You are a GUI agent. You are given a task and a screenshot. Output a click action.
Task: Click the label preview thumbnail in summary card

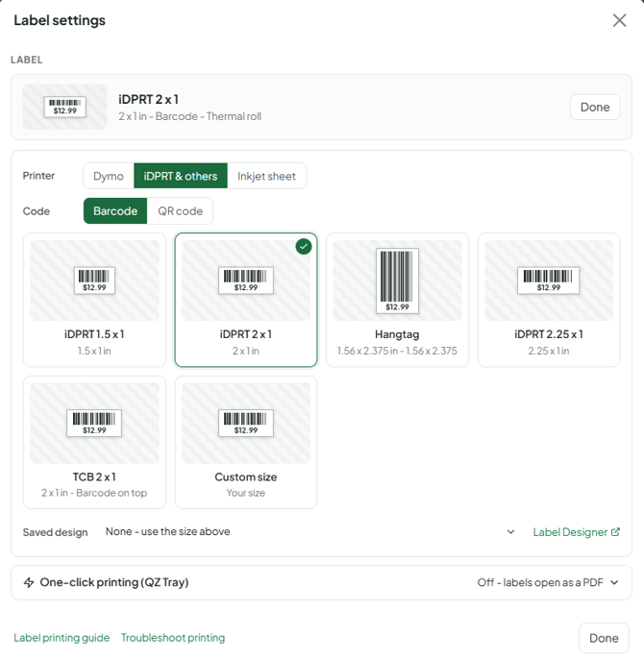pos(64,107)
